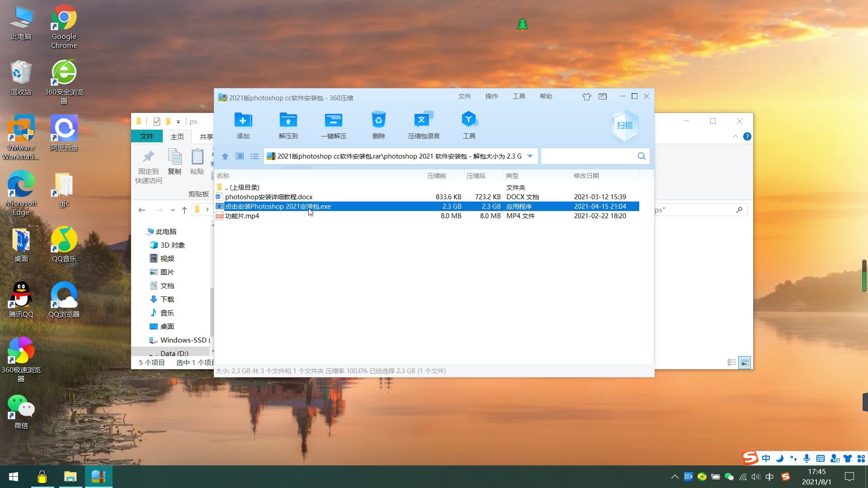
Task: Open Explorer quick access toolbar dropdown
Action: (179, 122)
